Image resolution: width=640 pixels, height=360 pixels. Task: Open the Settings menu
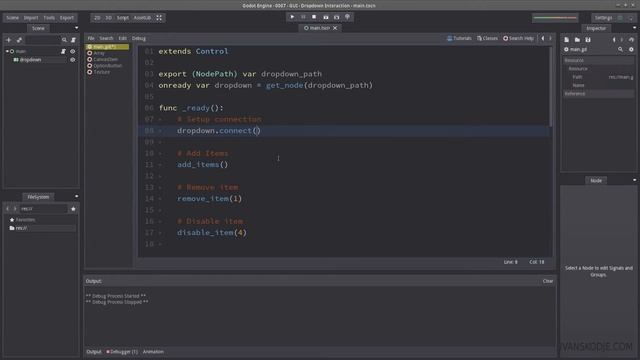click(603, 18)
